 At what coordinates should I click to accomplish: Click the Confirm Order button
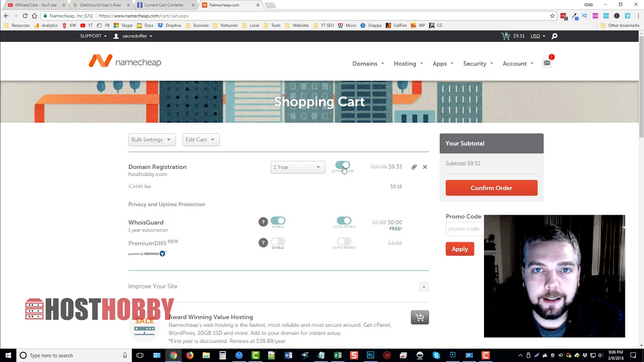click(492, 188)
